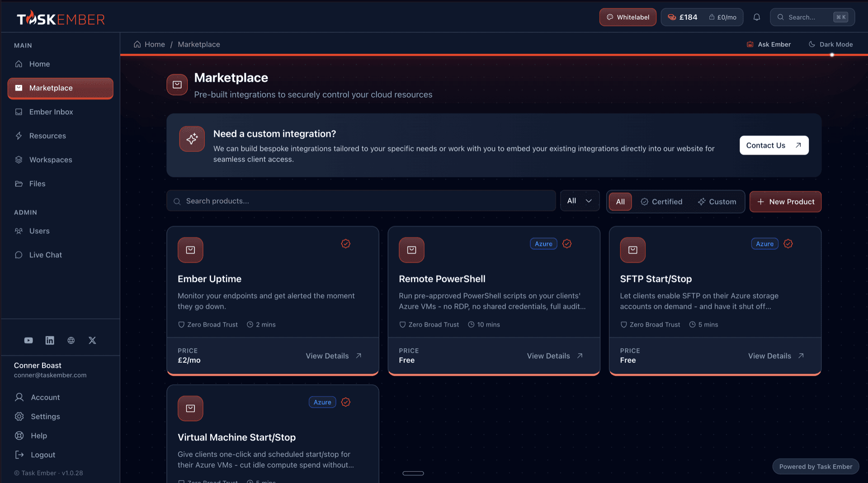Click the New Product button
868x483 pixels.
pyautogui.click(x=785, y=202)
